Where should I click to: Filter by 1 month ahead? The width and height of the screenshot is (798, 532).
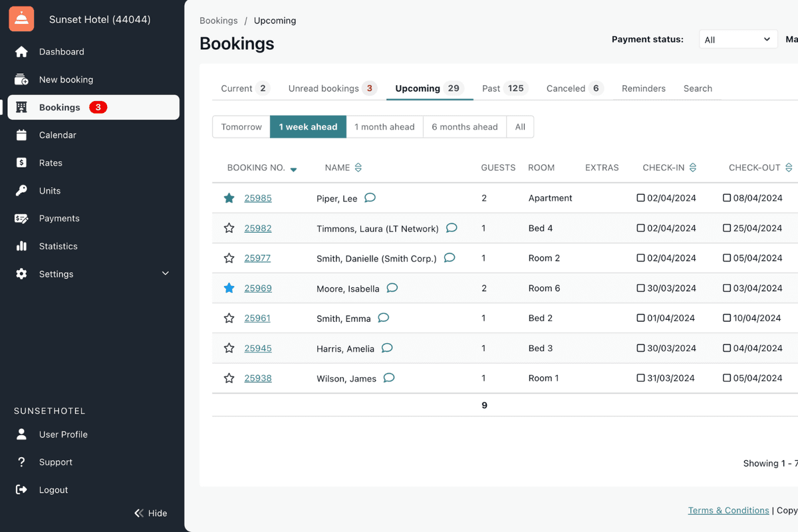(384, 127)
